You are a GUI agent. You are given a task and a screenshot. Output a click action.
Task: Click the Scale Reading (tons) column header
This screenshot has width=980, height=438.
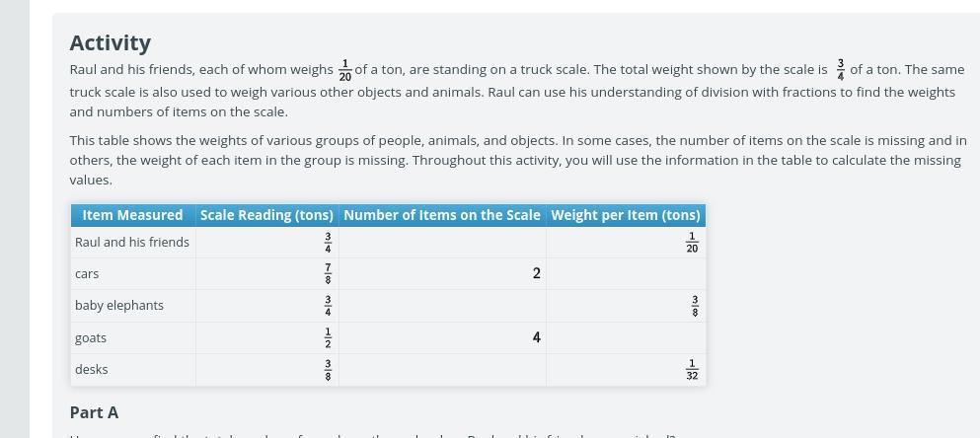[x=266, y=215]
